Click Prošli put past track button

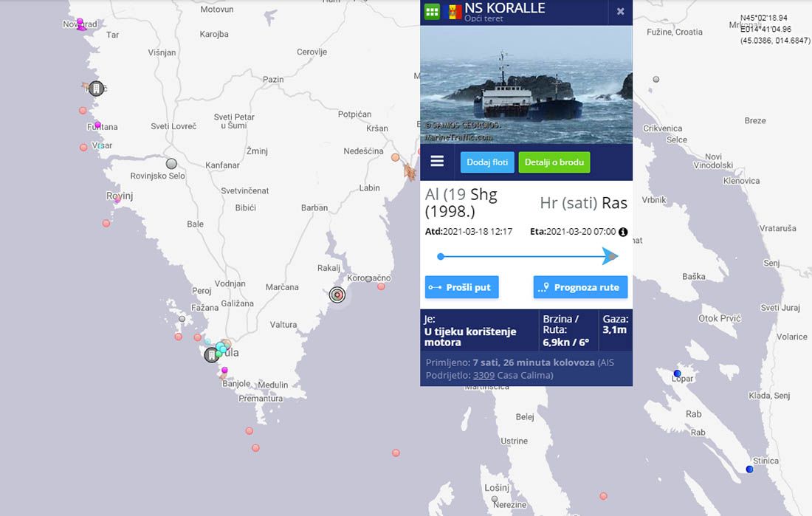462,287
